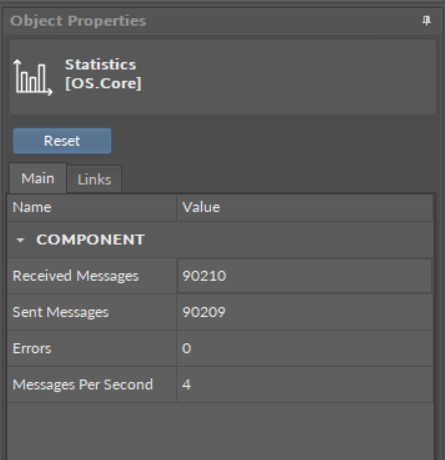Click the Errors value cell
Image resolution: width=445 pixels, height=460 pixels.
(305, 349)
